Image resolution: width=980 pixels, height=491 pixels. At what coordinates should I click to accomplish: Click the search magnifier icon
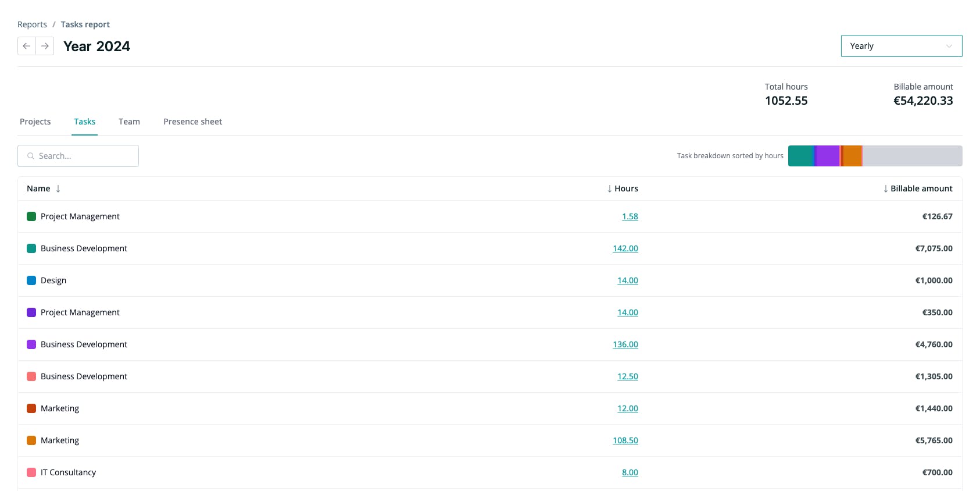click(x=31, y=156)
